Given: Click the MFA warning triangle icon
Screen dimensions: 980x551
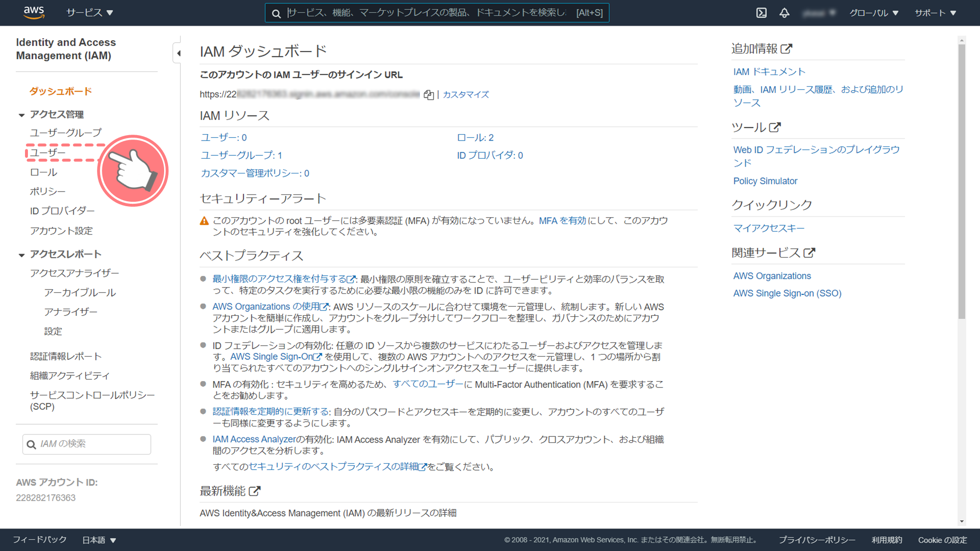Looking at the screenshot, I should pos(204,221).
